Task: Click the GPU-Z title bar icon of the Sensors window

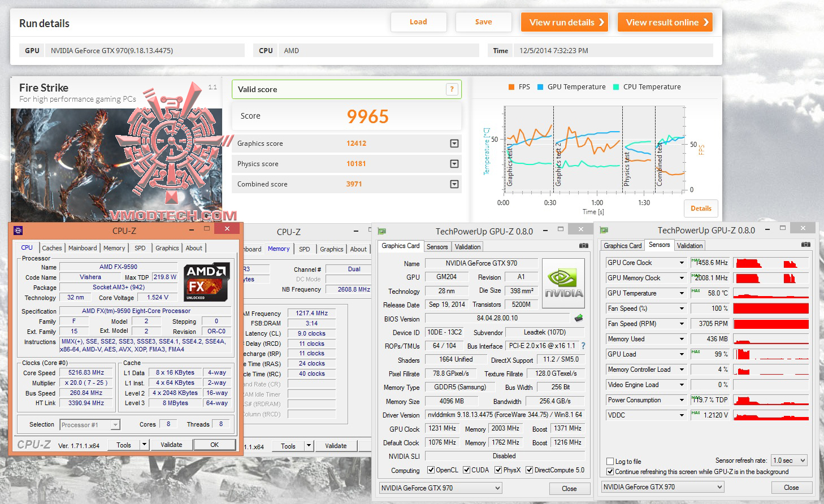Action: click(x=604, y=230)
